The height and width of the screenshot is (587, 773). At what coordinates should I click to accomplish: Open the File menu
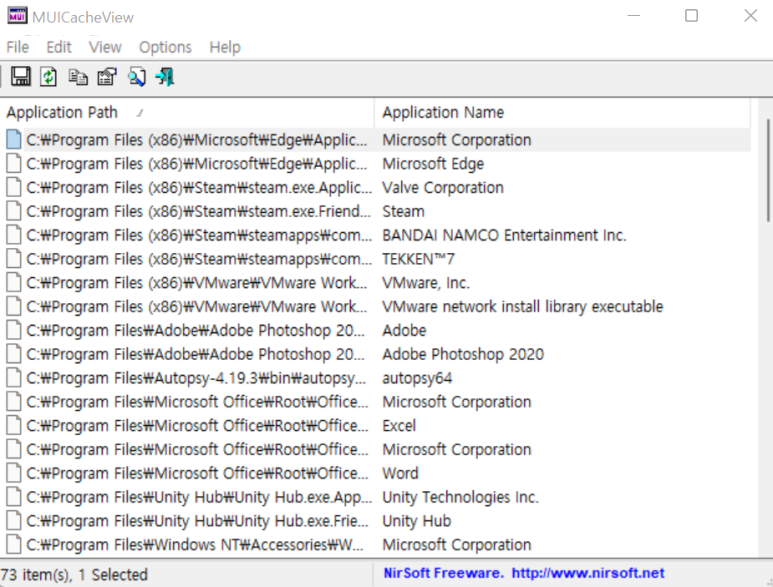pyautogui.click(x=18, y=47)
